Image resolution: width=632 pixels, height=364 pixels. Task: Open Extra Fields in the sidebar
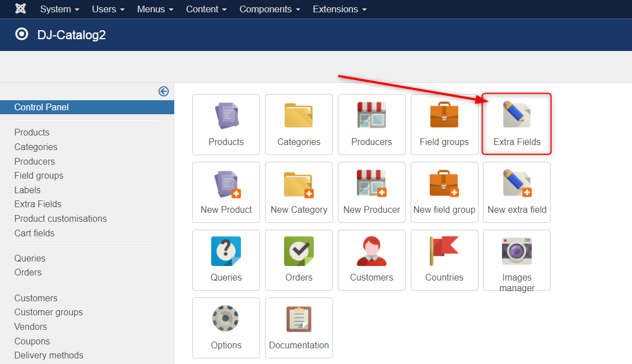pos(38,204)
